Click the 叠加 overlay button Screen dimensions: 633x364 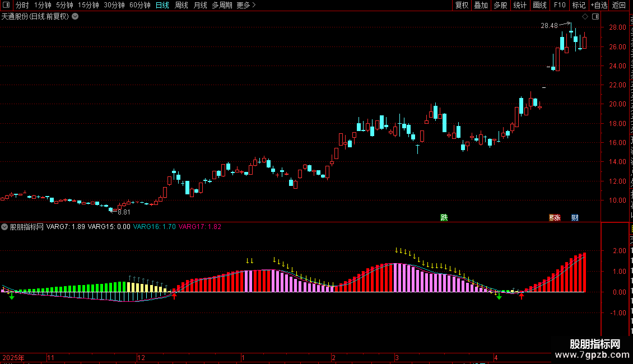(x=481, y=5)
